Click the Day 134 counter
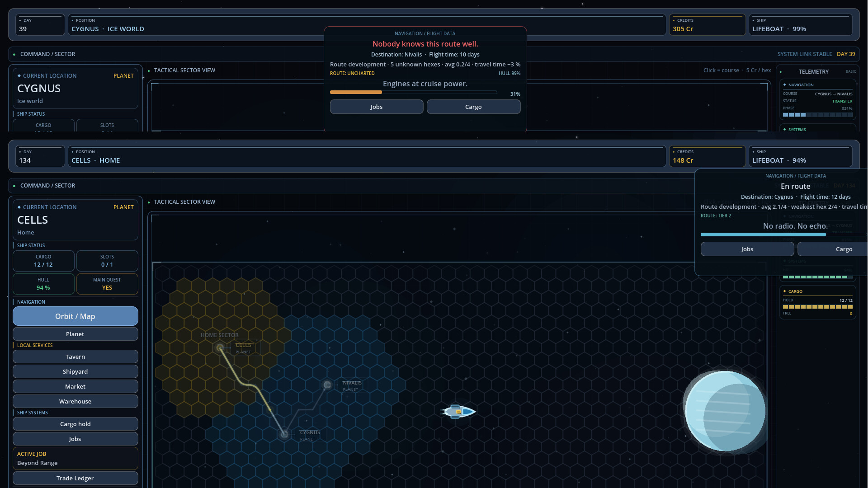 point(40,156)
